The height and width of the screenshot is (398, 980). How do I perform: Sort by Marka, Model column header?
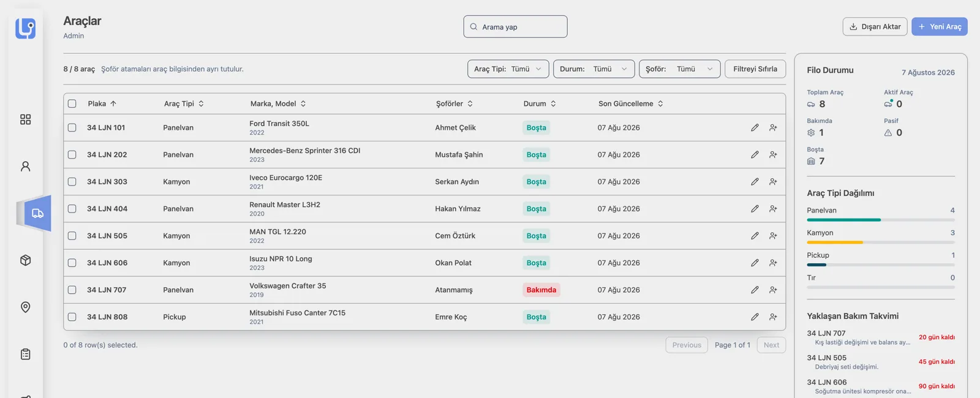click(278, 103)
